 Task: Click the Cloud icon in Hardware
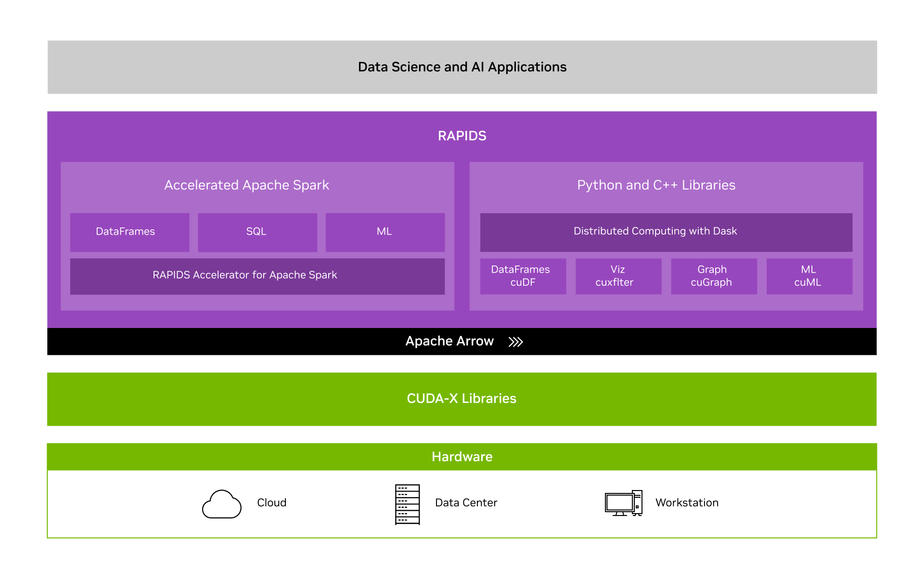221,504
